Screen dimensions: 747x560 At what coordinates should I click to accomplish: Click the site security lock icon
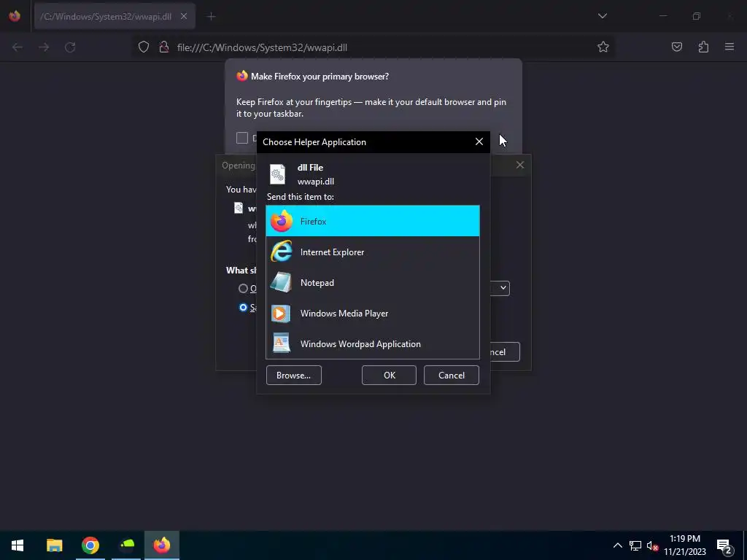tap(164, 47)
